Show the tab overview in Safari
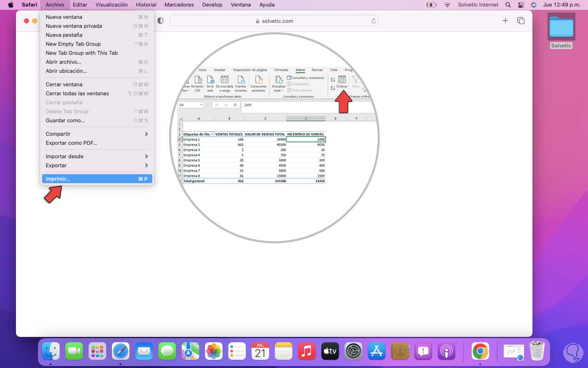Image resolution: width=588 pixels, height=368 pixels. click(521, 20)
